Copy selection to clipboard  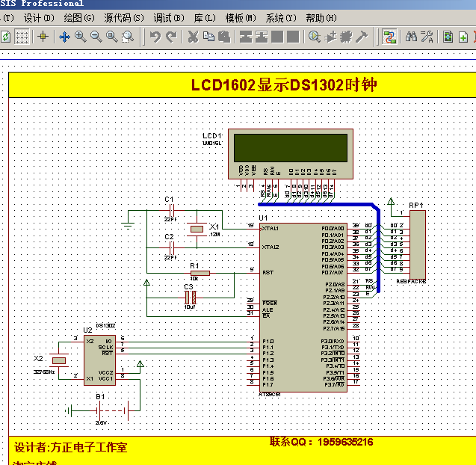pos(208,37)
